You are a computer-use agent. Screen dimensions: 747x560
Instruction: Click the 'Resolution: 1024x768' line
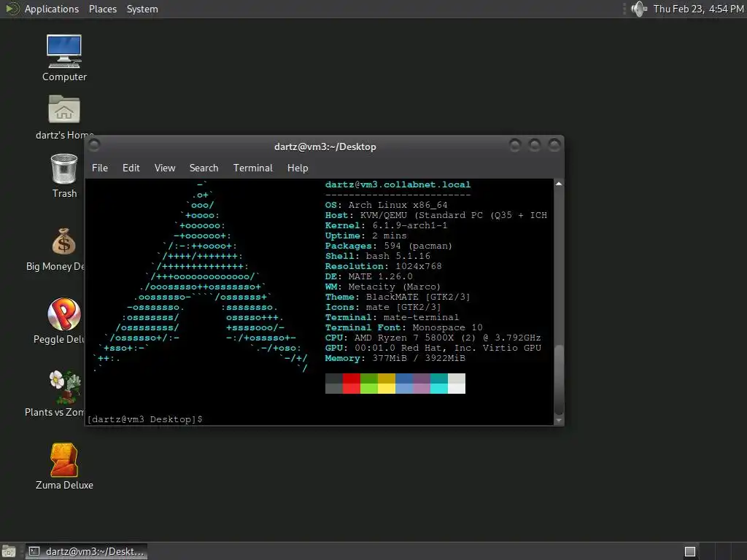pos(384,266)
